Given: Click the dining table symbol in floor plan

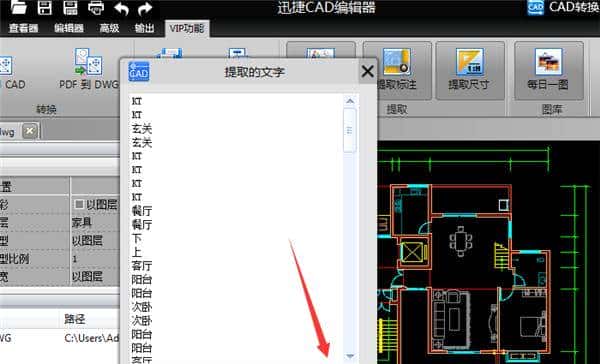Looking at the screenshot, I should click(461, 242).
